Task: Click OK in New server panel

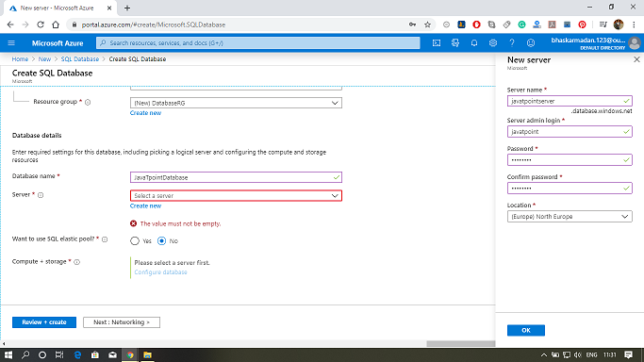Action: (526, 330)
